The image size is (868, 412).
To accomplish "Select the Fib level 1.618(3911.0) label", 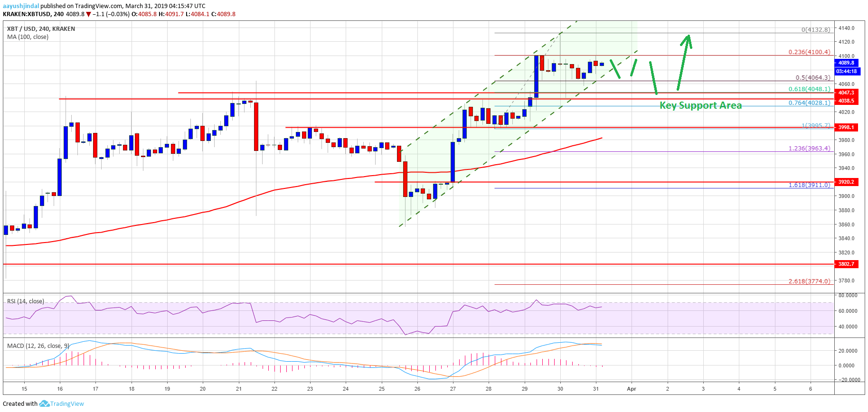I will coord(810,185).
